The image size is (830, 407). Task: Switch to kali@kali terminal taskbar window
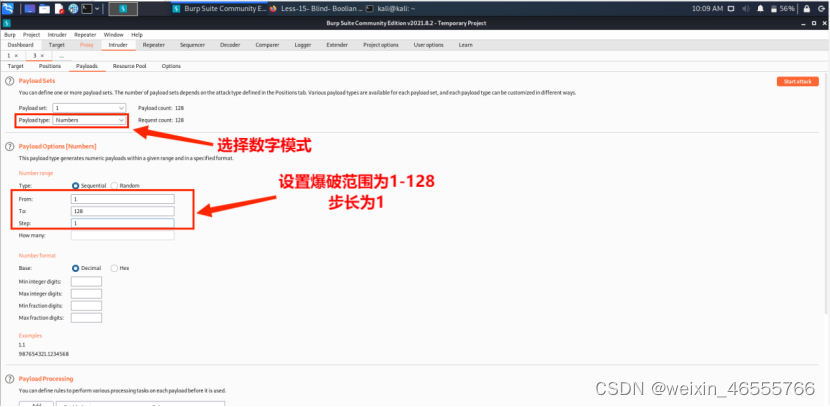point(392,8)
